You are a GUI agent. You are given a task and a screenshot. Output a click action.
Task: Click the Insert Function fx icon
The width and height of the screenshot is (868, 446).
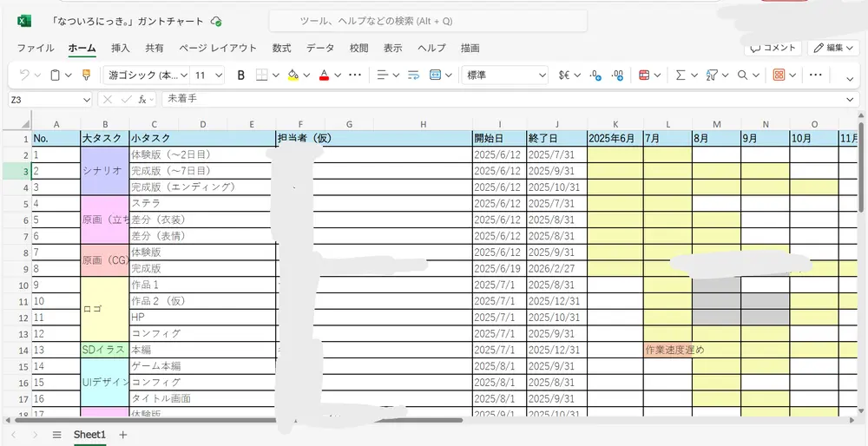(143, 100)
